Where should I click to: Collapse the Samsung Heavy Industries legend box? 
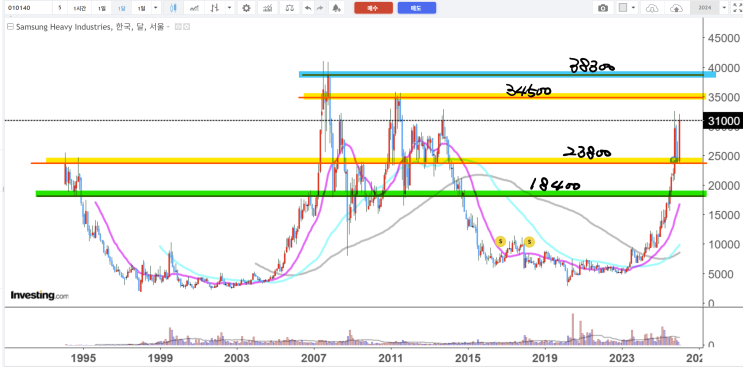coord(10,27)
